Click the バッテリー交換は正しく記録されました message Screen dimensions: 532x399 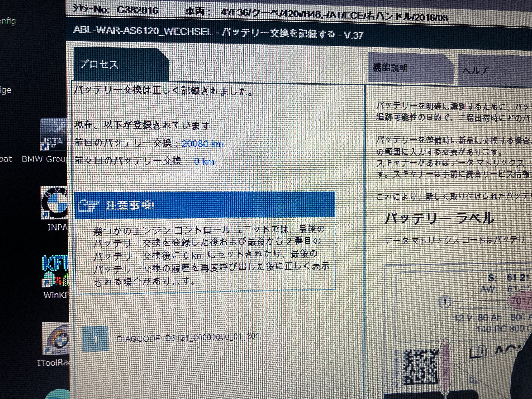(x=163, y=91)
